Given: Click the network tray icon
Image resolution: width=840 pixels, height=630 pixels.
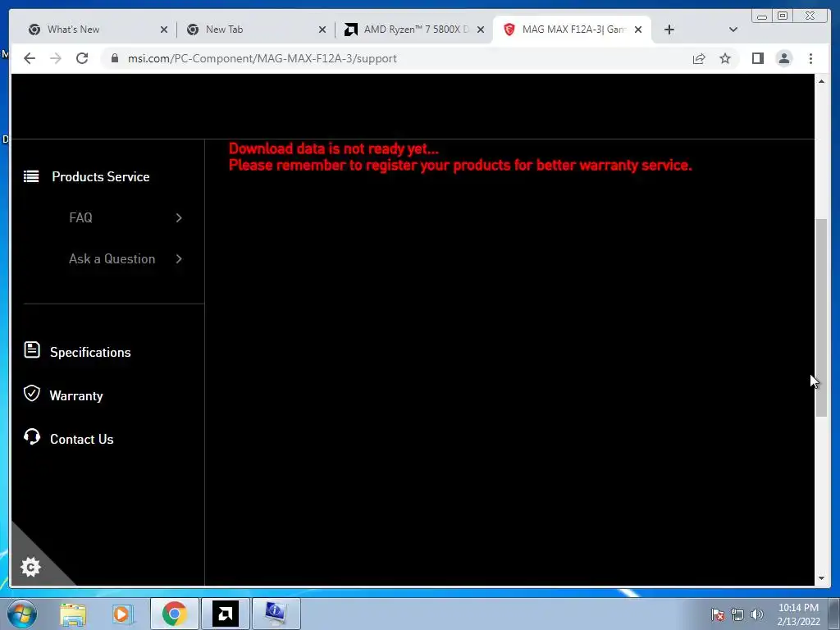Looking at the screenshot, I should point(737,614).
